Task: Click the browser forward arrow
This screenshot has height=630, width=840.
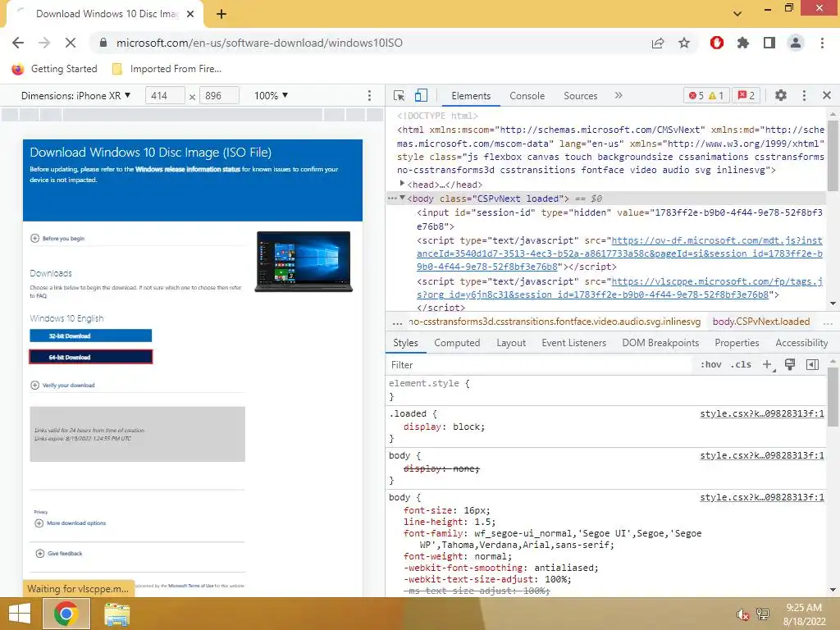Action: tap(44, 43)
